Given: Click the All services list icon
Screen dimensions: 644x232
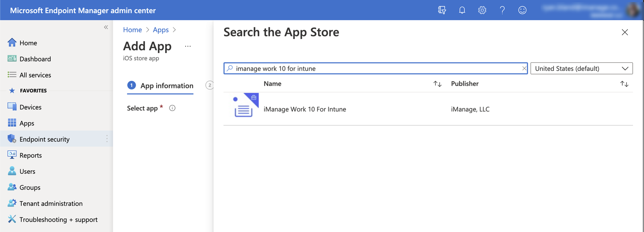Looking at the screenshot, I should (12, 75).
